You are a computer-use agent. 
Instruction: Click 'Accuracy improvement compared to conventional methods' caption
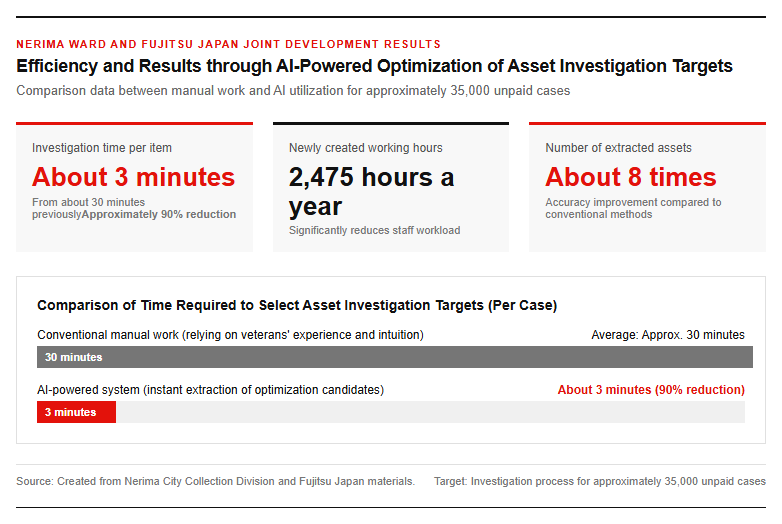click(x=633, y=208)
